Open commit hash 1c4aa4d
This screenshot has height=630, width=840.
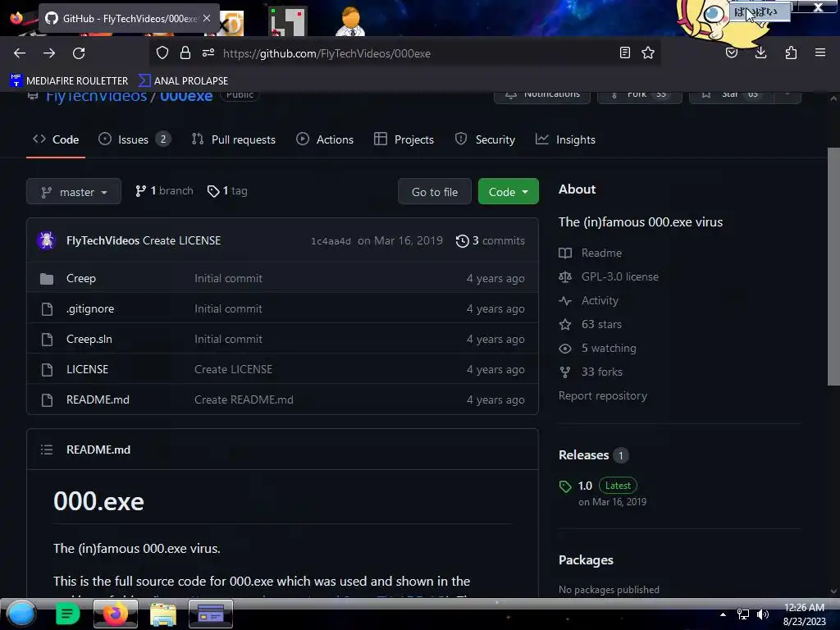coord(331,242)
